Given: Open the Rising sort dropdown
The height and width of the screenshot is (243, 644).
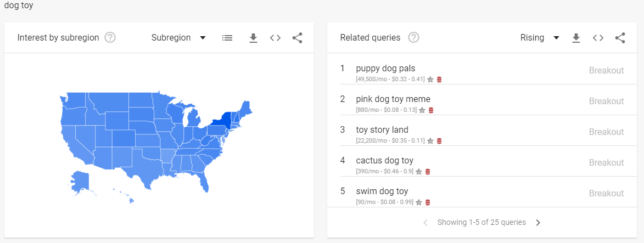Looking at the screenshot, I should point(540,38).
